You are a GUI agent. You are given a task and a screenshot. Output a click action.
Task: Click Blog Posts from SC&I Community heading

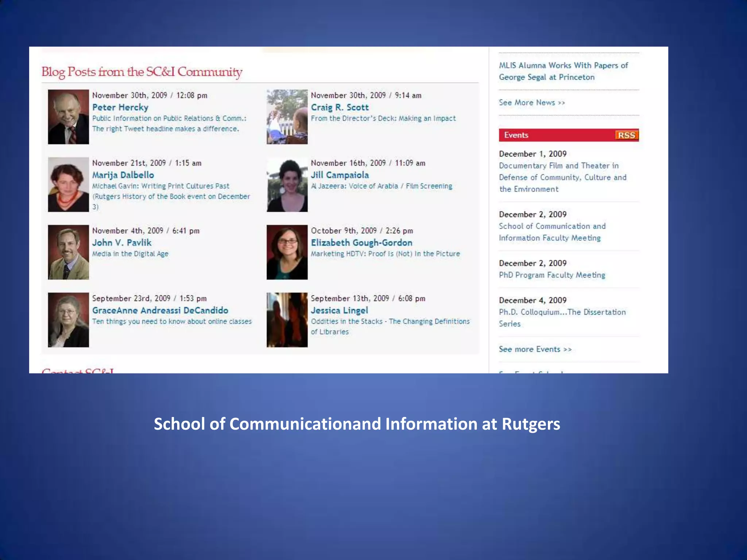click(142, 72)
